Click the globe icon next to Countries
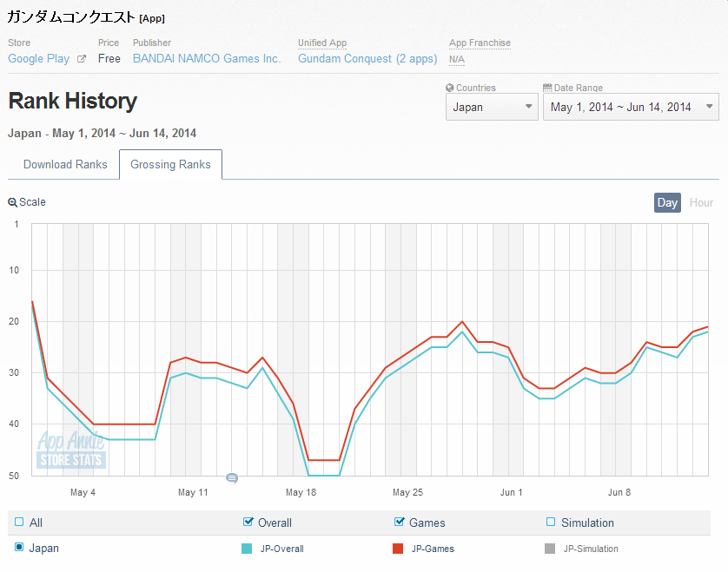 tap(450, 88)
